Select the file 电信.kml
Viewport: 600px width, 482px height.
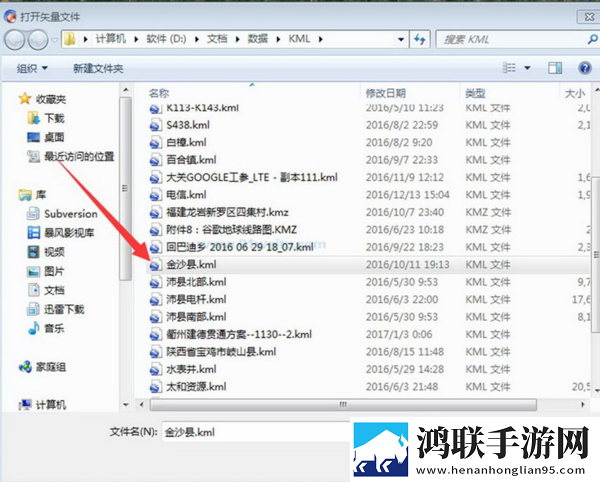(186, 195)
